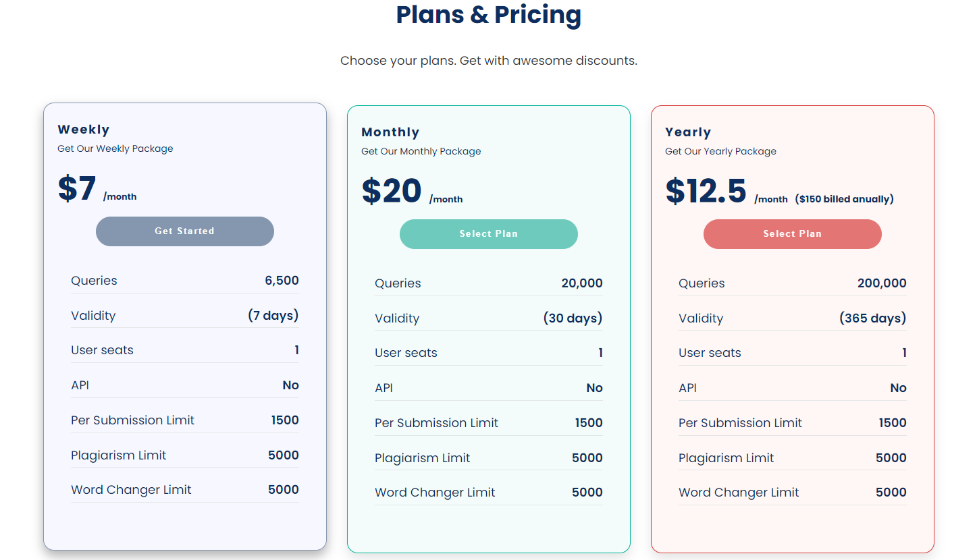Click Word Changer Limit label in Yearly card
This screenshot has width=977, height=560.
point(739,493)
